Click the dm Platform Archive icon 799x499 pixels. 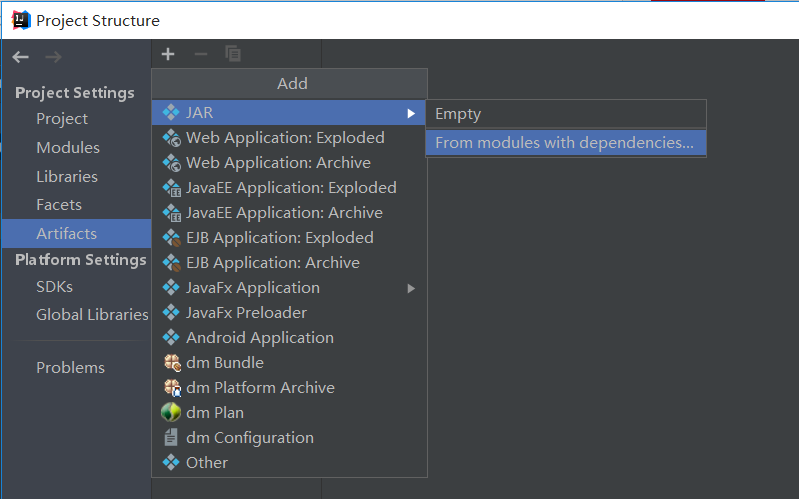click(172, 388)
